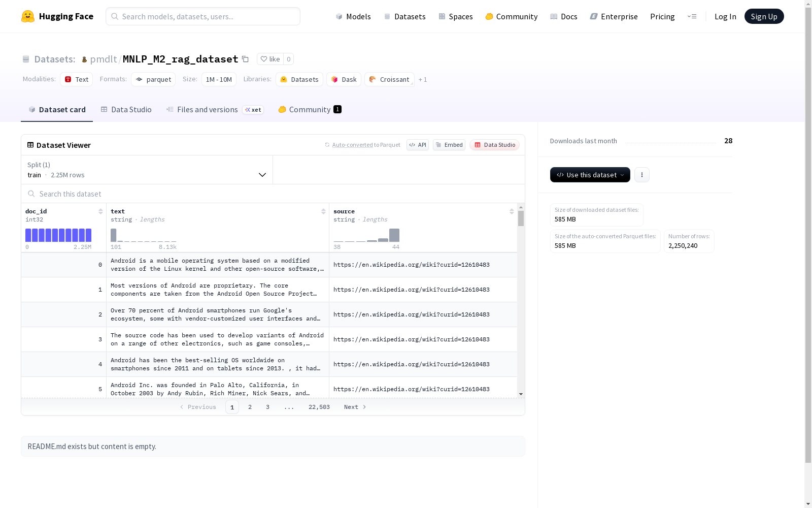Screen dimensions: 812x508
Task: Click the doc_id histogram bars
Action: [x=58, y=235]
